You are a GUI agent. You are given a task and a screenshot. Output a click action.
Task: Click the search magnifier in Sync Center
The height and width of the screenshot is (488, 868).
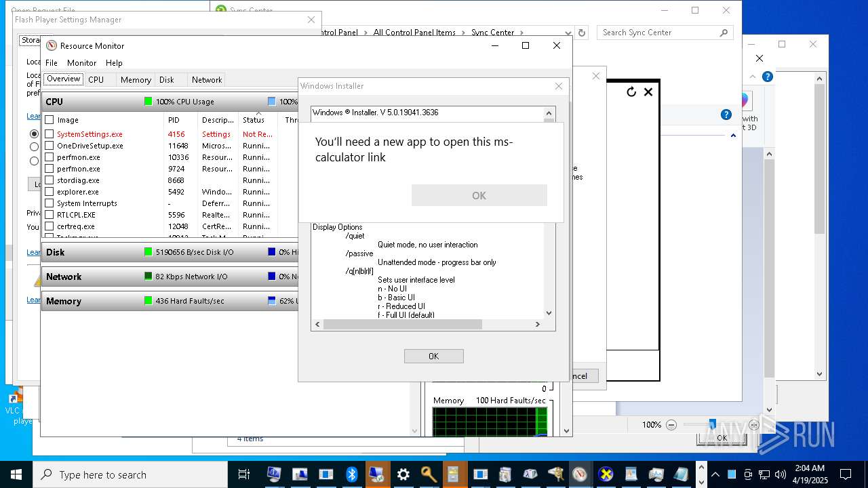724,33
